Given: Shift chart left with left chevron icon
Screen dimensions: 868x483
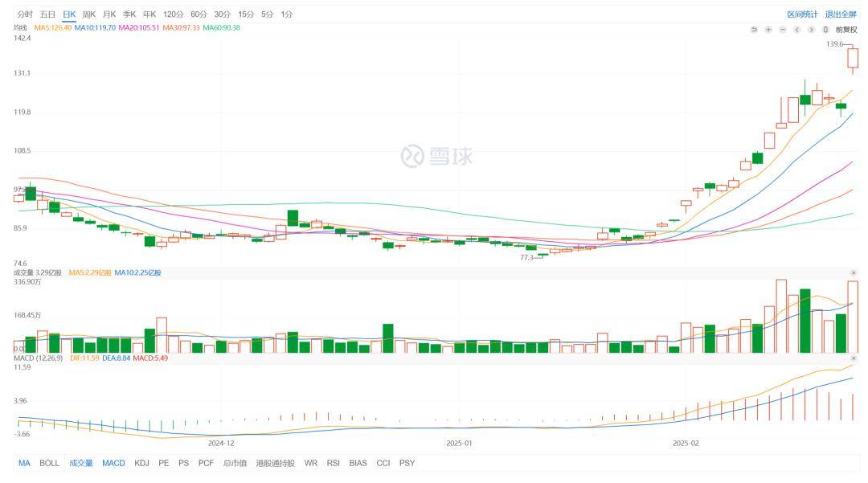Looking at the screenshot, I should (796, 29).
